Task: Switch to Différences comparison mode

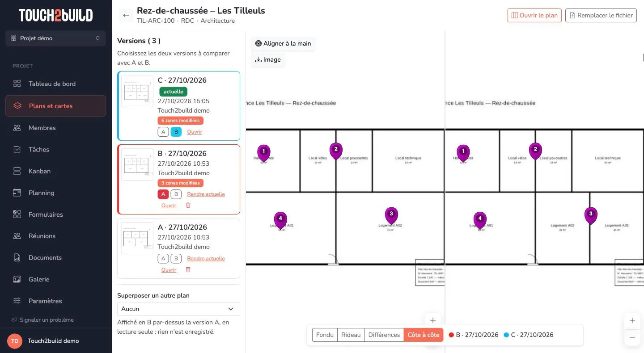Action: [x=384, y=335]
